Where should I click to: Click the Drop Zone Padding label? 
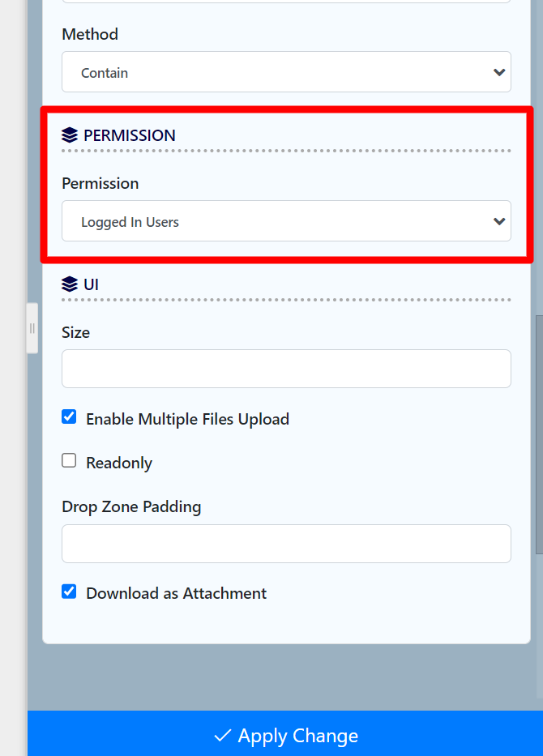(x=131, y=506)
